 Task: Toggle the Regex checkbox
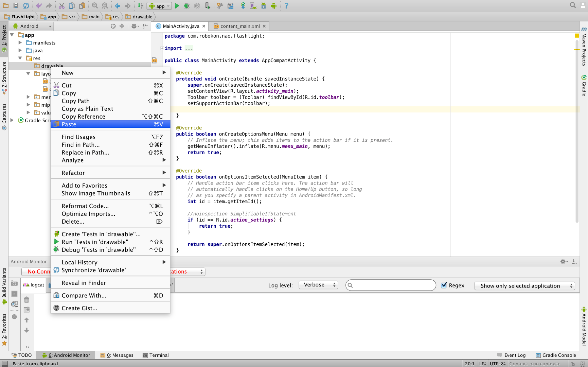(x=444, y=285)
